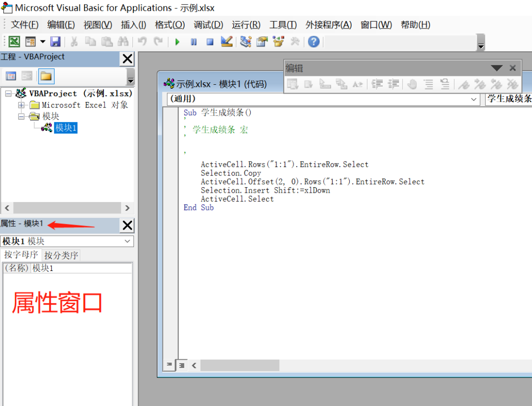The height and width of the screenshot is (406, 532).
Task: Switch to 按分类序 tab
Action: pyautogui.click(x=62, y=255)
